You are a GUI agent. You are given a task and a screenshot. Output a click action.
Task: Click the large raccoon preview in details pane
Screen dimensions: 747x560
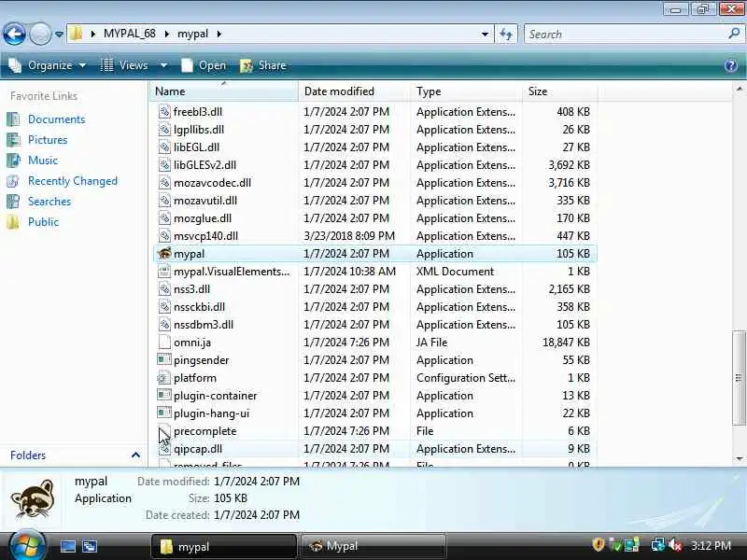(33, 498)
